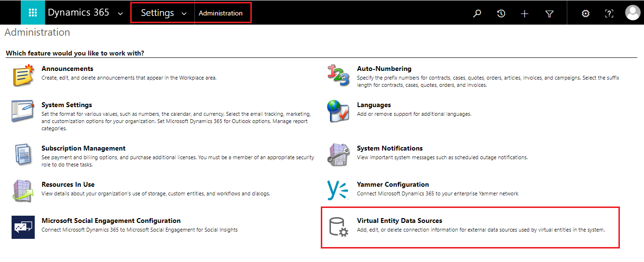
Task: Expand the Dynamics 365 dropdown chevron
Action: click(120, 14)
